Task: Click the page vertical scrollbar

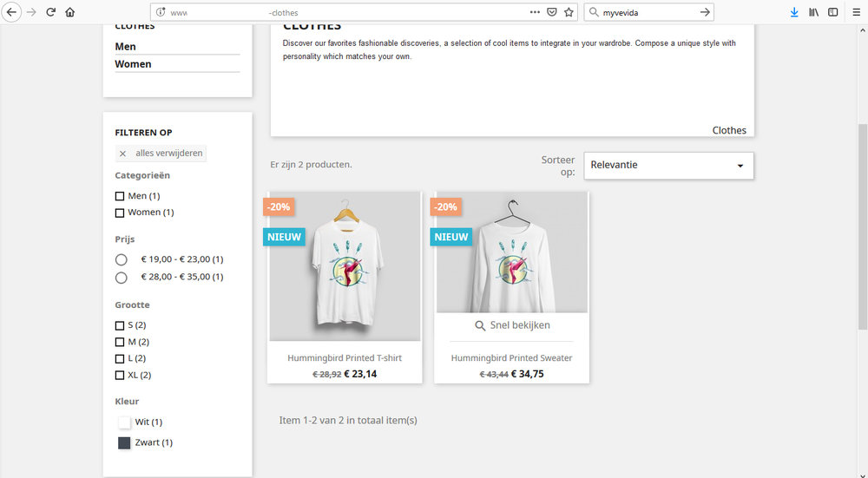Action: (x=863, y=226)
